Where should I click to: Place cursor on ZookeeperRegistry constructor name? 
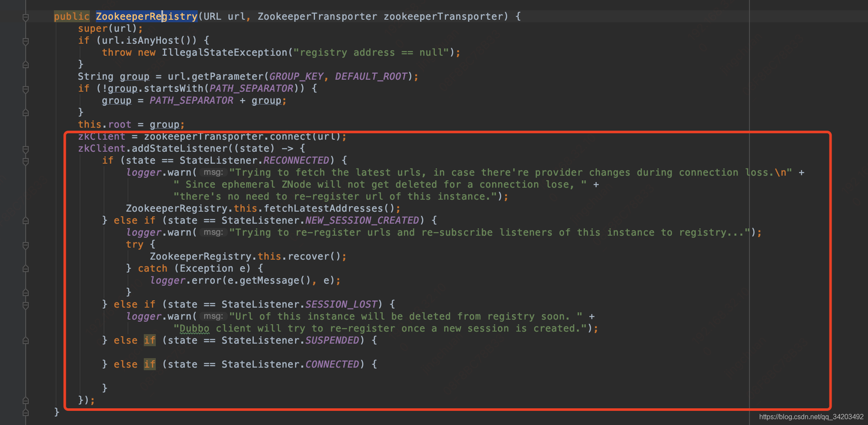pyautogui.click(x=146, y=16)
